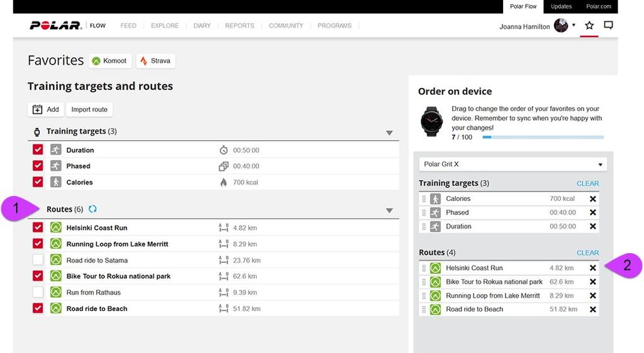The height and width of the screenshot is (353, 644).
Task: Click the Add training target button
Action: (x=45, y=109)
